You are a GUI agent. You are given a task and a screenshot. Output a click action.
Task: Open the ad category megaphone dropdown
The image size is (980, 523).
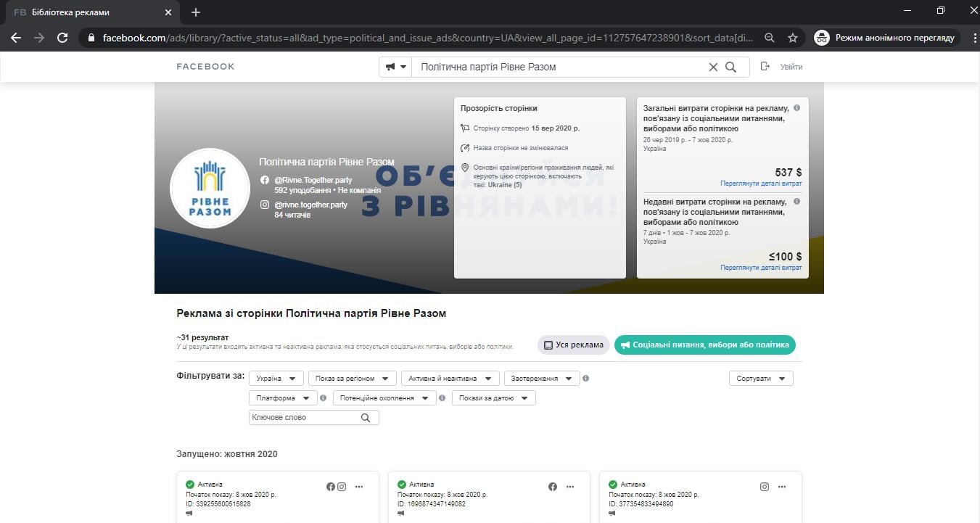[x=395, y=67]
